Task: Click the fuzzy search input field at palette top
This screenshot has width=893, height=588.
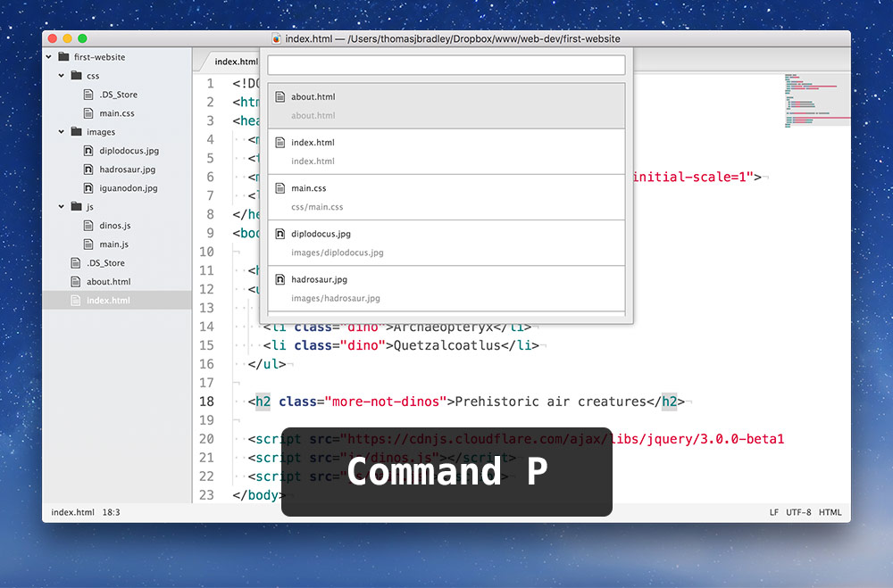Action: coord(446,64)
